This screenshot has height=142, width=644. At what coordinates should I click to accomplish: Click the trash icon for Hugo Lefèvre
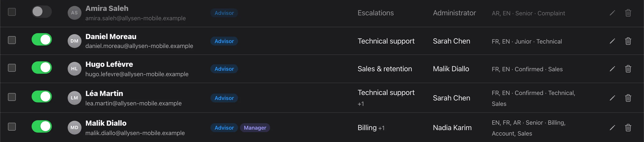pyautogui.click(x=628, y=69)
